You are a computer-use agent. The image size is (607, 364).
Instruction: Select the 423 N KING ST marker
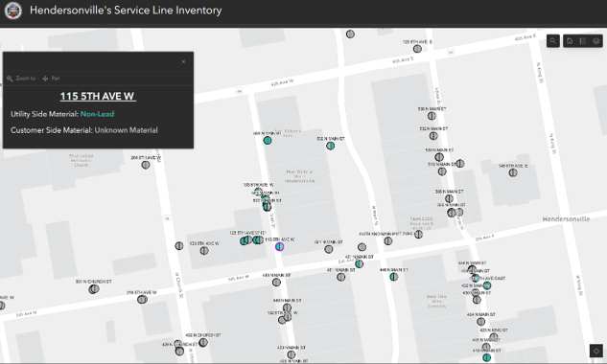coord(494,337)
